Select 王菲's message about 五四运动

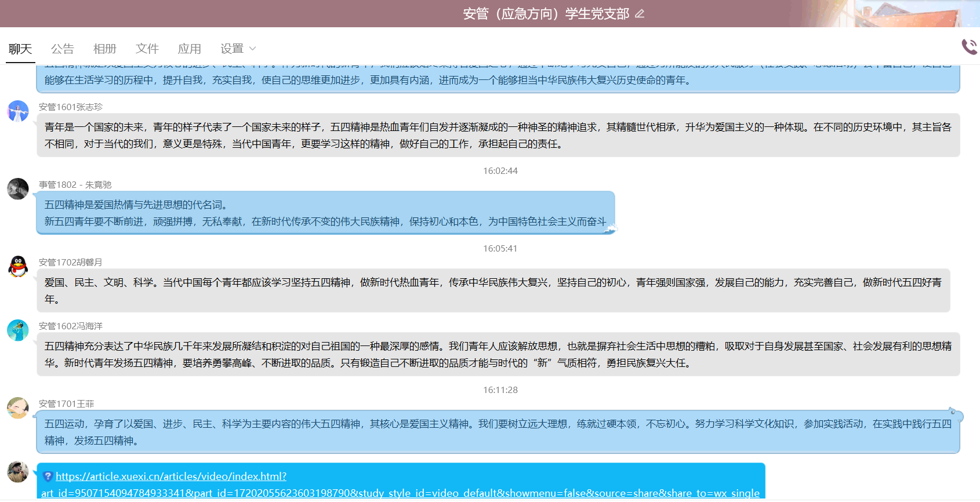coord(498,432)
